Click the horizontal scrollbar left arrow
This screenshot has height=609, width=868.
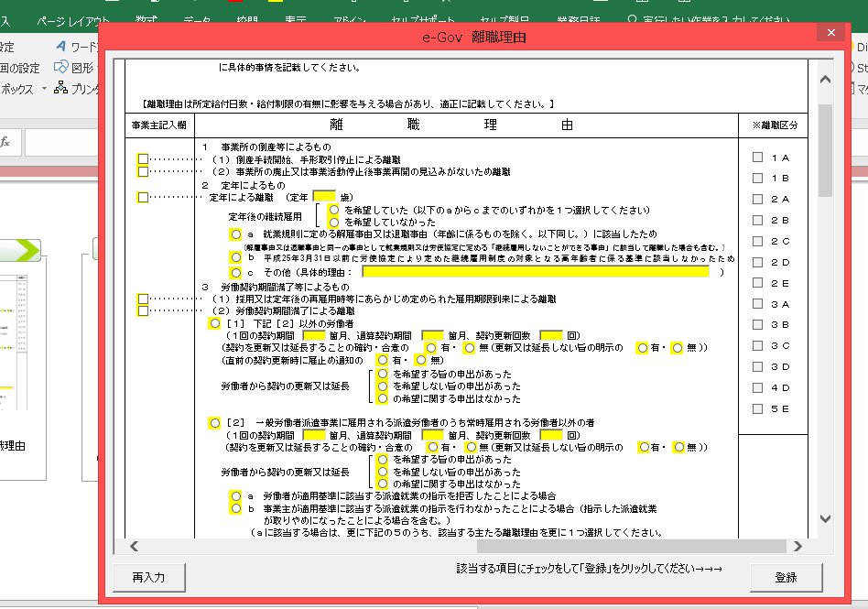pyautogui.click(x=134, y=547)
